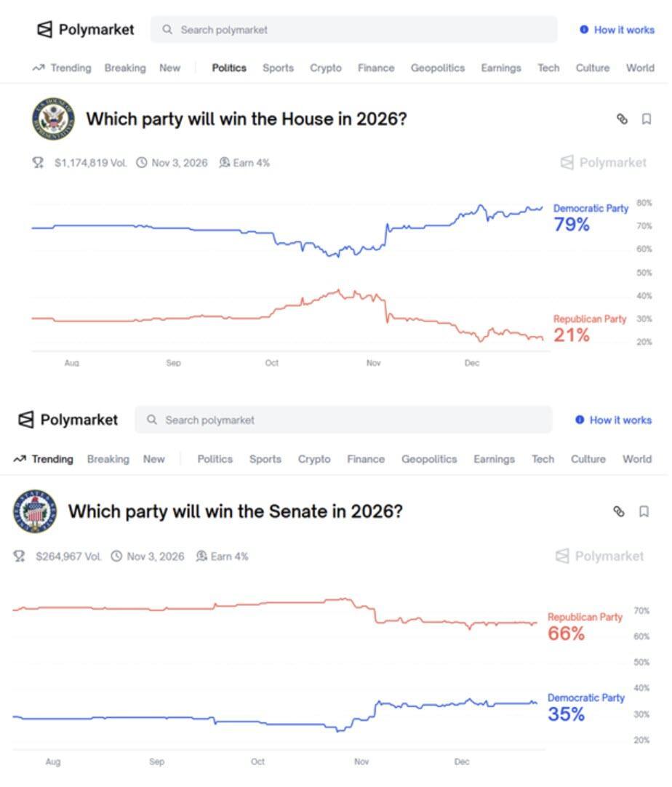Open top 'How it works' info link

(617, 30)
